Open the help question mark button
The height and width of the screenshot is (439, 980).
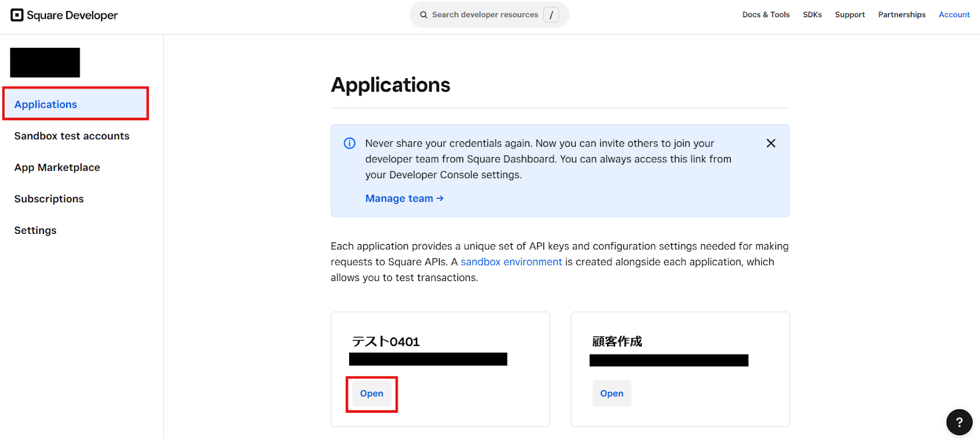(x=959, y=422)
